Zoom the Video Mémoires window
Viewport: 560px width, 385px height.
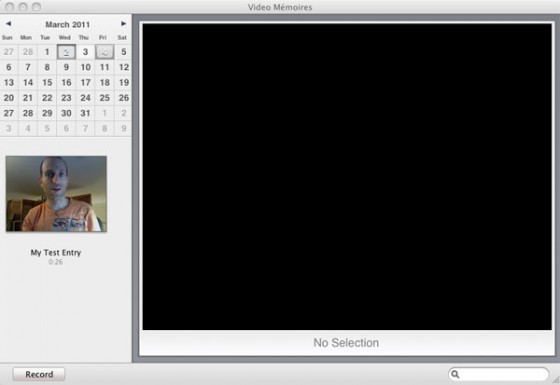click(x=36, y=7)
